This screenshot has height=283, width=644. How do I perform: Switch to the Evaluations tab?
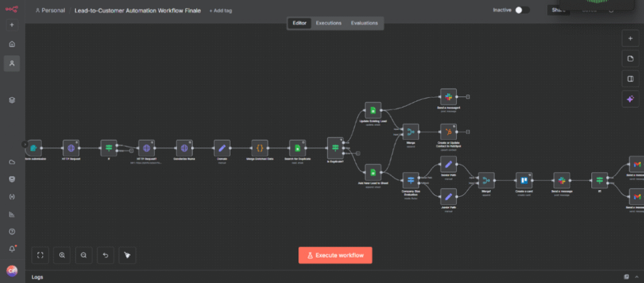click(364, 23)
